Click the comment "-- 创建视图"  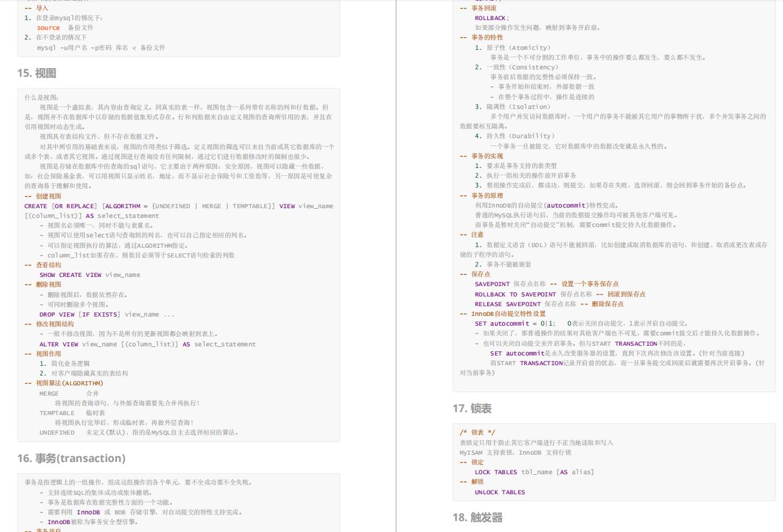coord(43,196)
